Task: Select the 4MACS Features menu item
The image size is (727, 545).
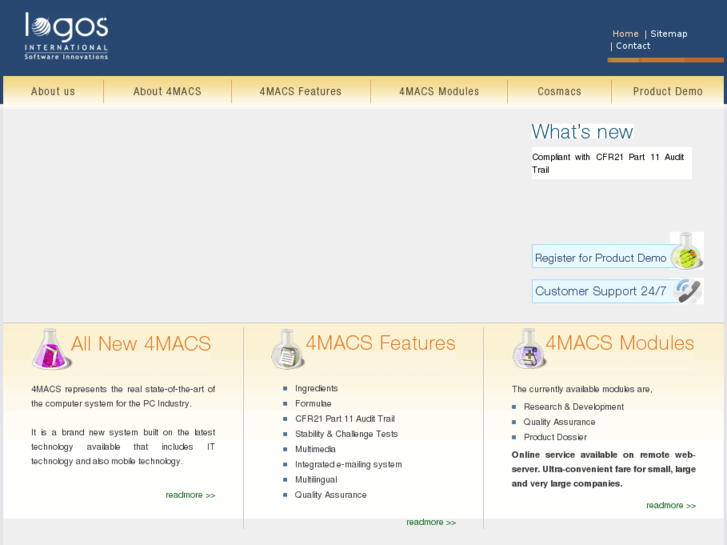Action: click(300, 91)
